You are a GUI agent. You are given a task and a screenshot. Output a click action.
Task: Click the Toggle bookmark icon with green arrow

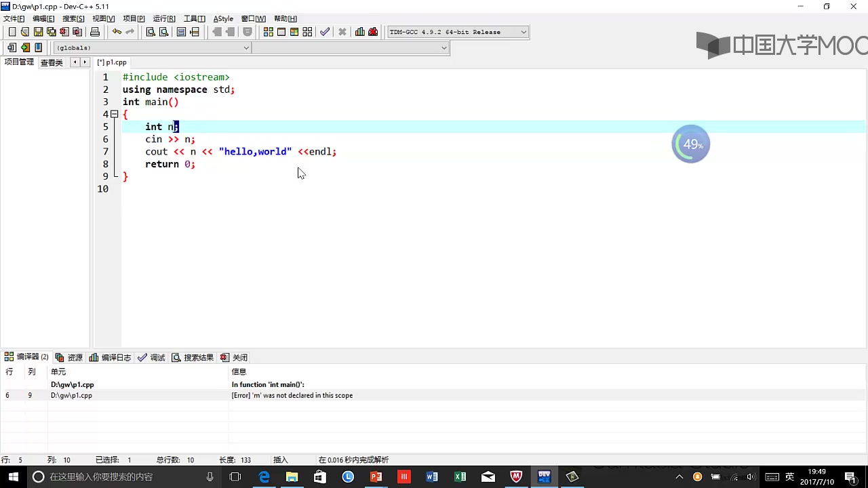(x=25, y=47)
